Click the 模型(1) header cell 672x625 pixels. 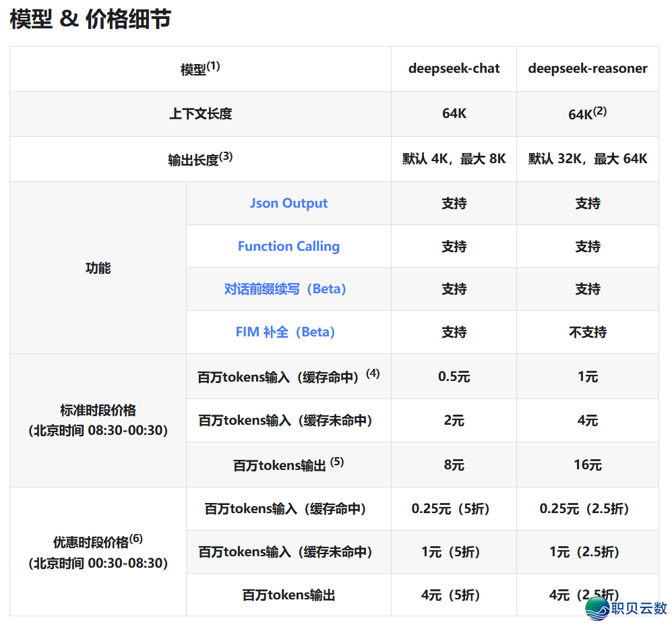(x=200, y=68)
